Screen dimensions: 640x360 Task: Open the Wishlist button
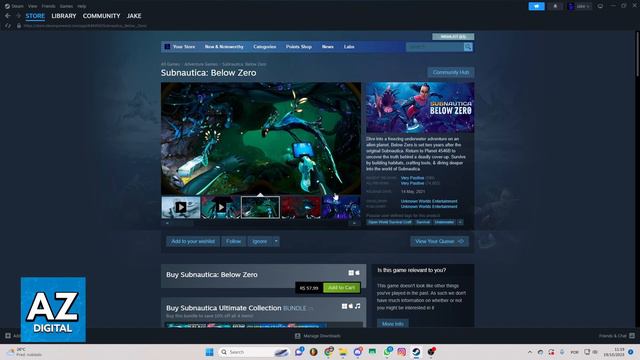(x=453, y=37)
